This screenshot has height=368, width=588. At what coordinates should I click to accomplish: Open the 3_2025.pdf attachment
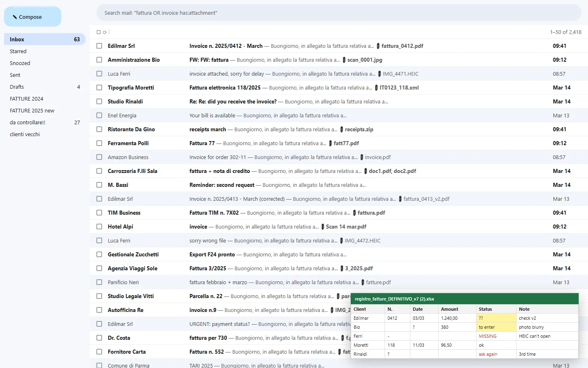[x=356, y=268]
